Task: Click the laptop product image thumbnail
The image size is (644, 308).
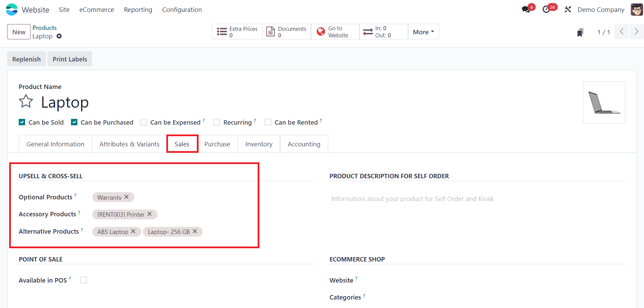Action: point(604,103)
